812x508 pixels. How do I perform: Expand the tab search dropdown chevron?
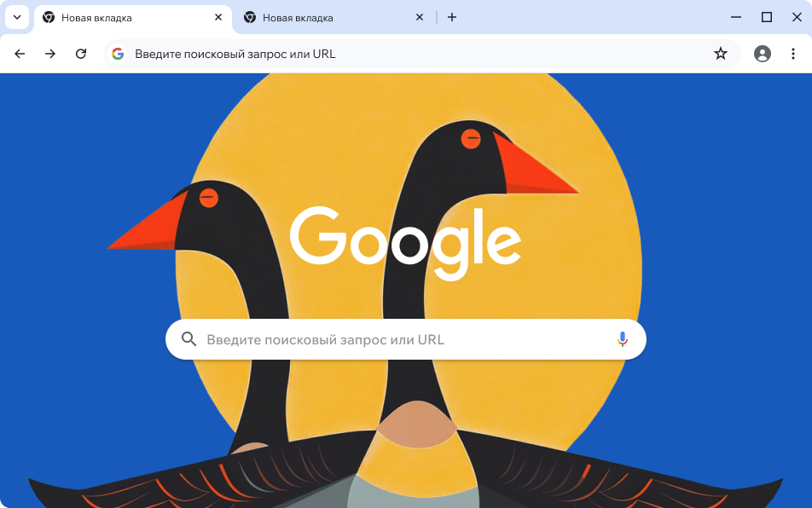[17, 18]
